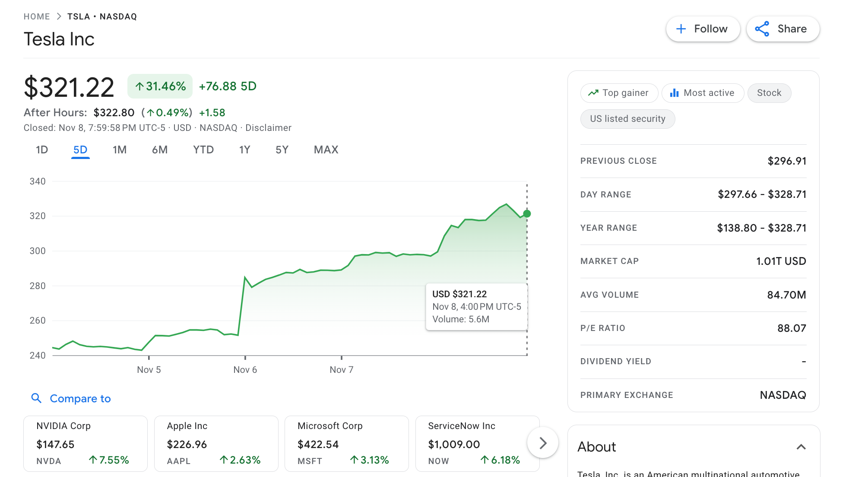Image resolution: width=868 pixels, height=477 pixels.
Task: Click the next arrow in stock carousel
Action: click(x=543, y=443)
